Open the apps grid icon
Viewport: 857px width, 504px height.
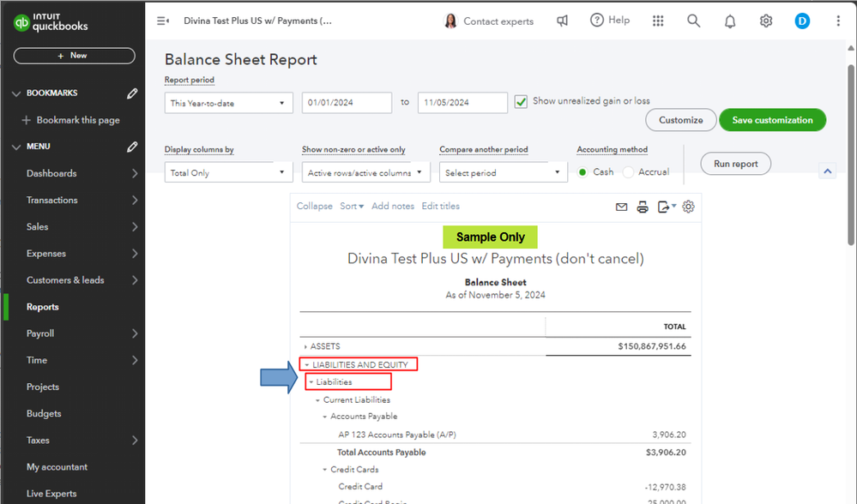658,21
